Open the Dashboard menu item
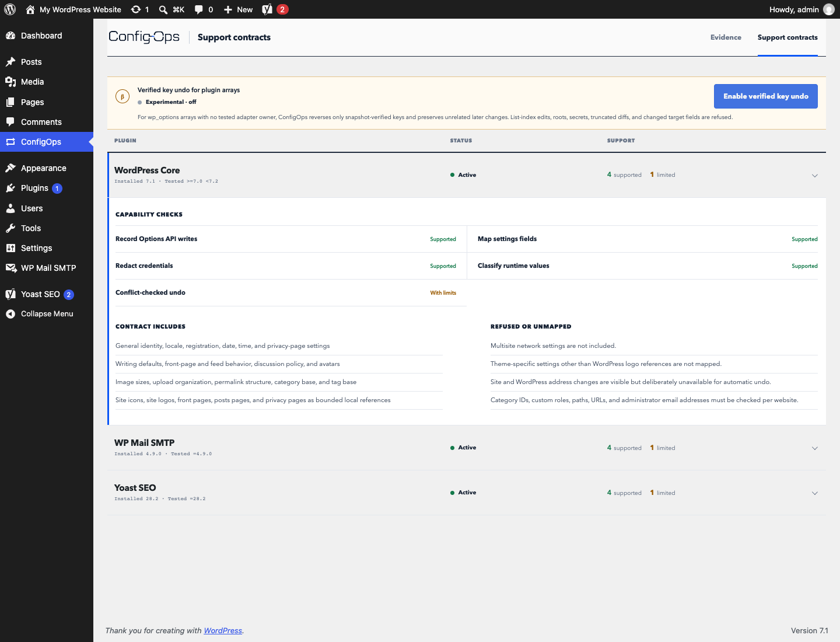 [47, 36]
